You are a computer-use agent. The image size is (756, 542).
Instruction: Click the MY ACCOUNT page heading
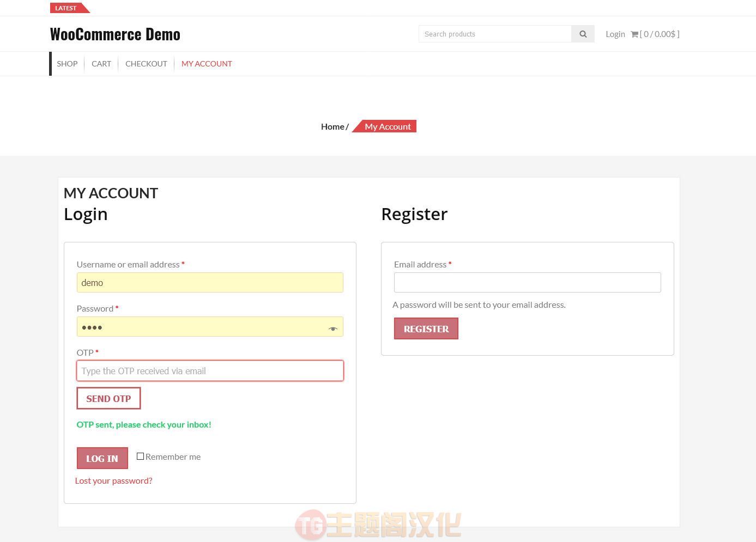111,193
